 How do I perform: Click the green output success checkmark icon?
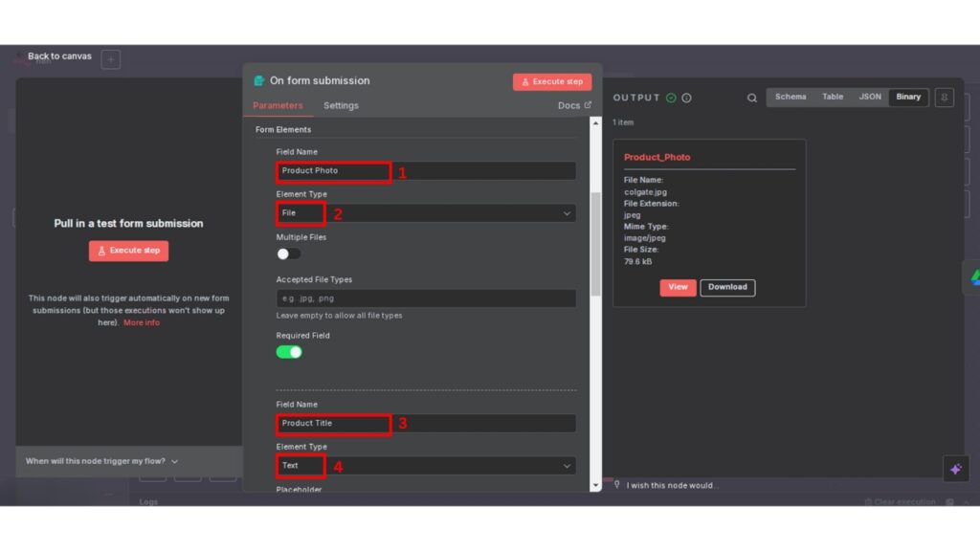pyautogui.click(x=671, y=98)
